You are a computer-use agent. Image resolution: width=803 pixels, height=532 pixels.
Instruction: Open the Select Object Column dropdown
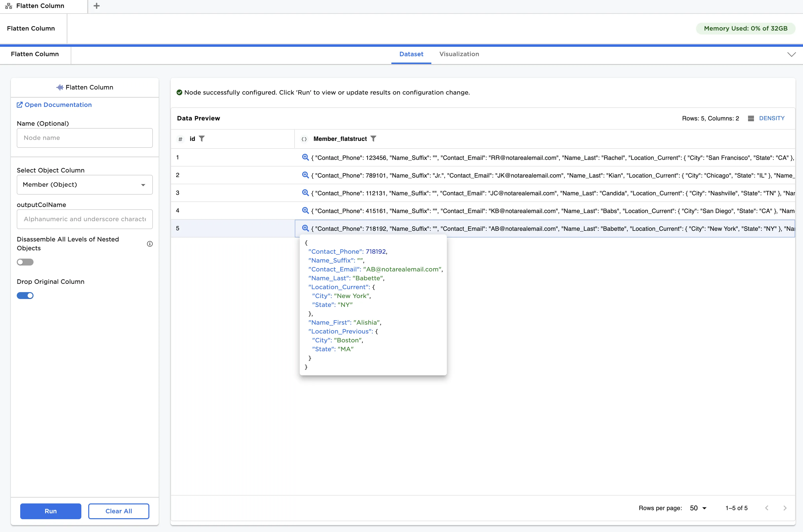tap(85, 184)
